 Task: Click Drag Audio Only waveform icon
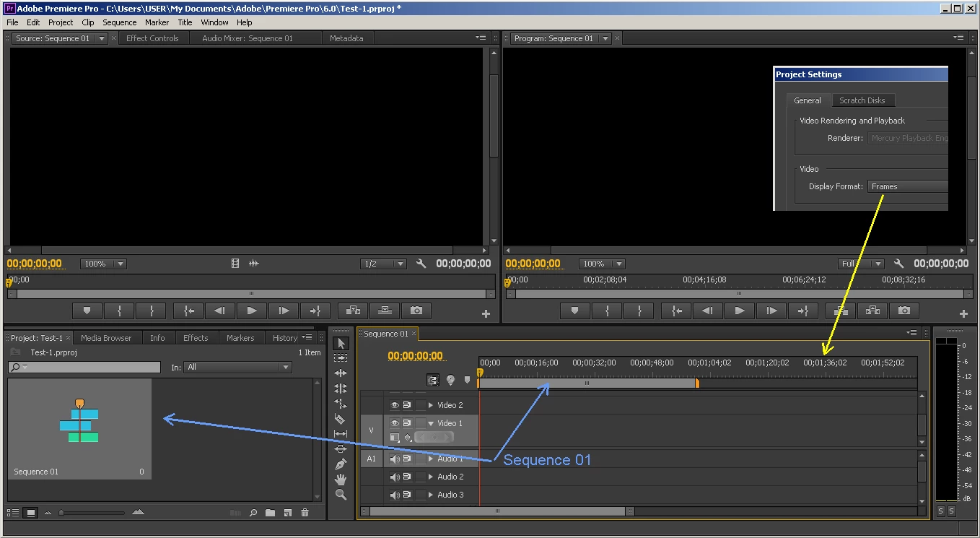pyautogui.click(x=253, y=264)
